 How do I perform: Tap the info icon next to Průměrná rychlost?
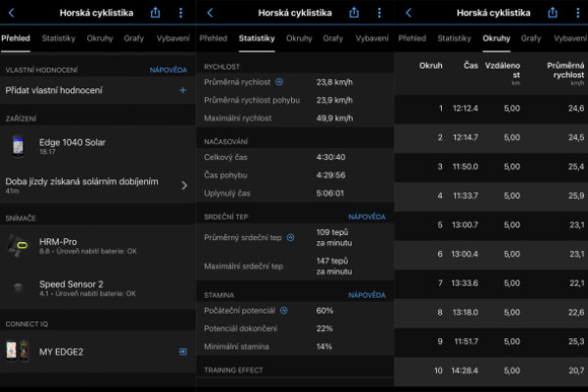(x=279, y=83)
